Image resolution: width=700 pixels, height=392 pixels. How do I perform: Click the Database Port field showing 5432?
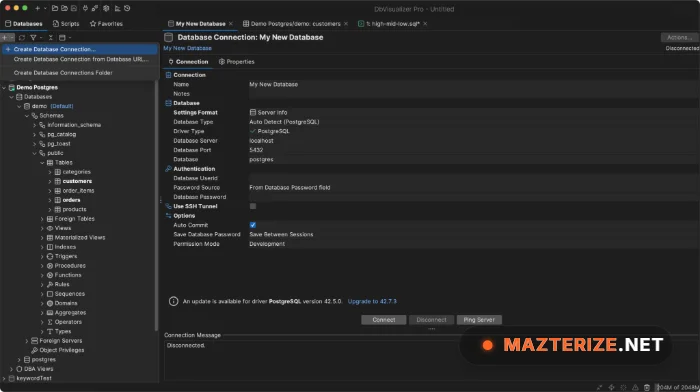pos(474,150)
